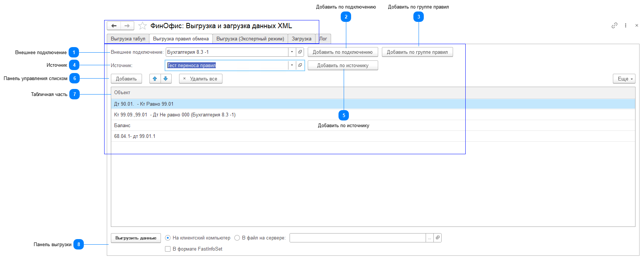Switch to the Выгрузка табул tab
The height and width of the screenshot is (258, 644).
click(x=128, y=39)
